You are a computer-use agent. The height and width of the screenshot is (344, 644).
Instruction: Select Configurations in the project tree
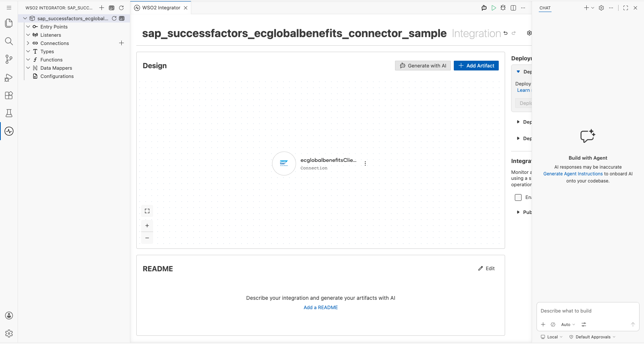[57, 76]
